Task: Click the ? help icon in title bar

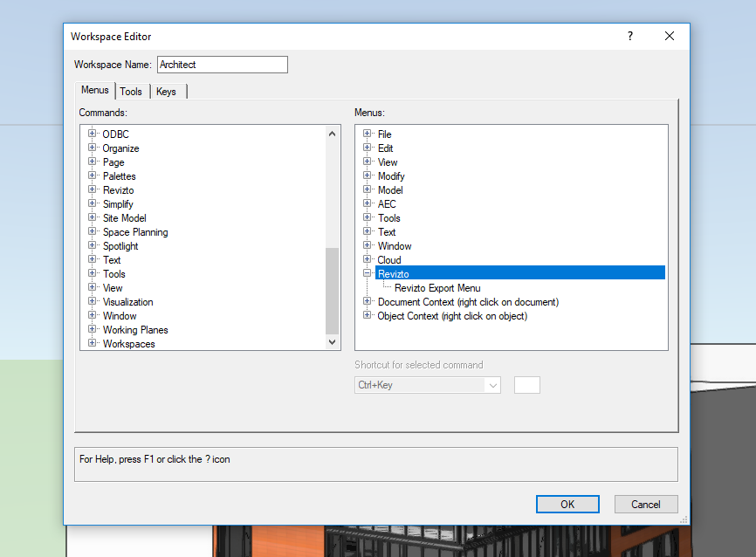Action: coord(630,36)
